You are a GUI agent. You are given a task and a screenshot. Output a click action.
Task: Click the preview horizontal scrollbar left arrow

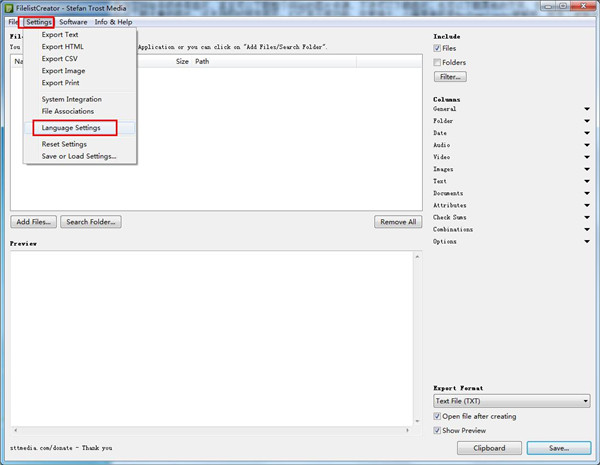coord(16,430)
